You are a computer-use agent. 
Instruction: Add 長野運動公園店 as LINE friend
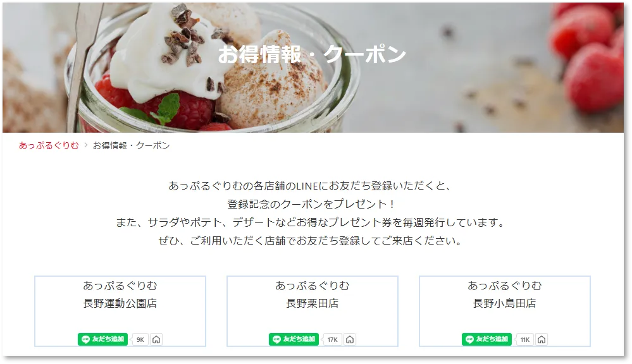(x=102, y=339)
